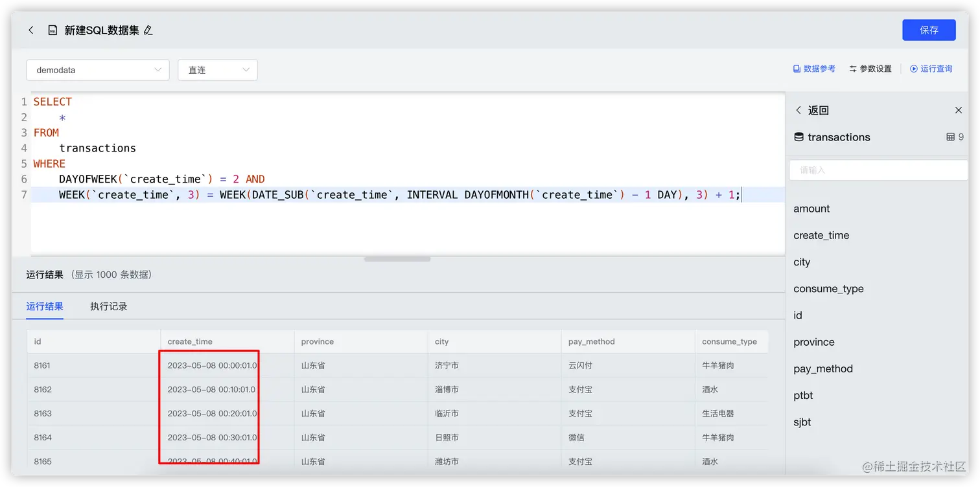Switch to the 运行结果 tab
Image resolution: width=980 pixels, height=487 pixels.
(x=45, y=306)
